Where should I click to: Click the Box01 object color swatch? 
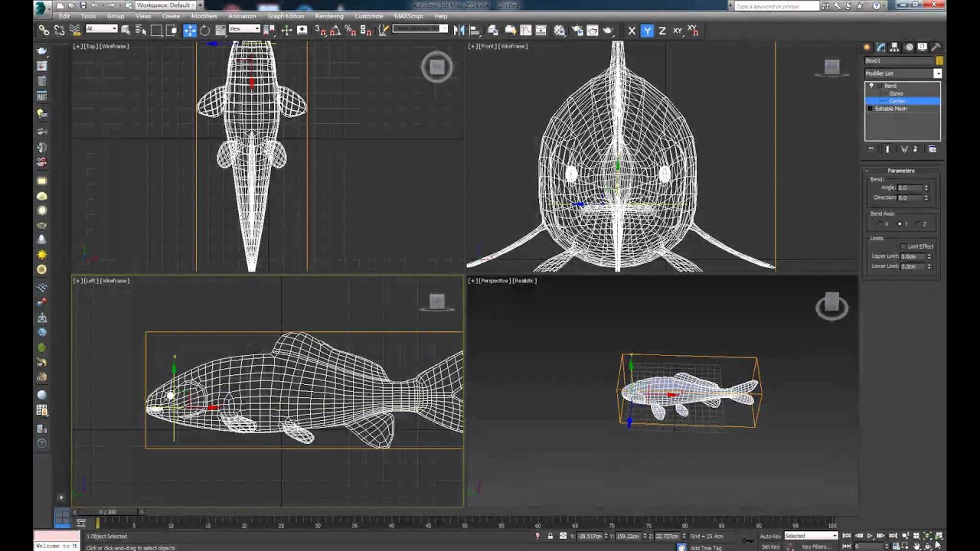tap(939, 60)
